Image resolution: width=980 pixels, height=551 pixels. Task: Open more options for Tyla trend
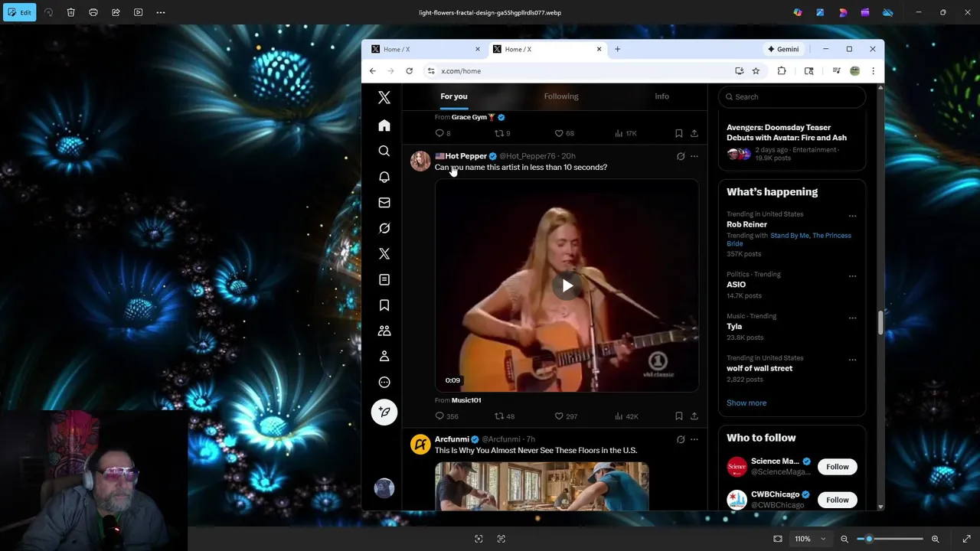[x=852, y=318]
